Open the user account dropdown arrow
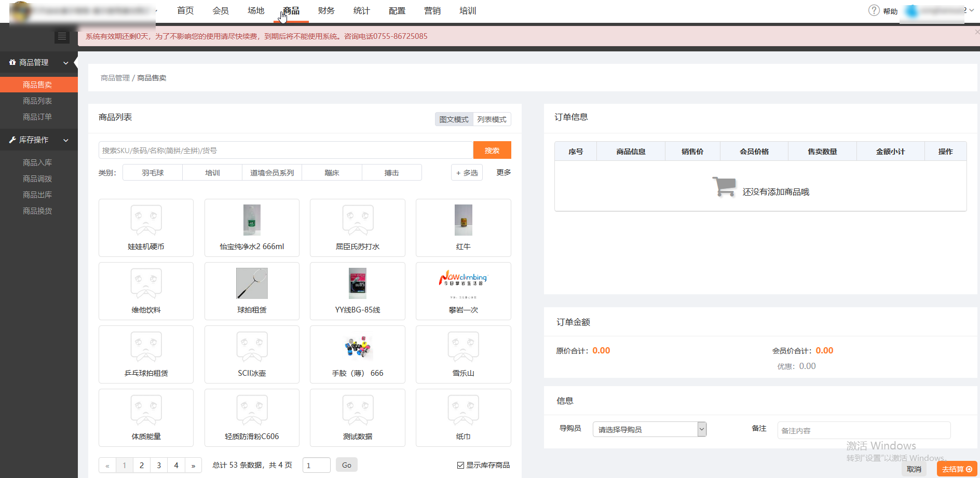This screenshot has width=980, height=478. 972,10
